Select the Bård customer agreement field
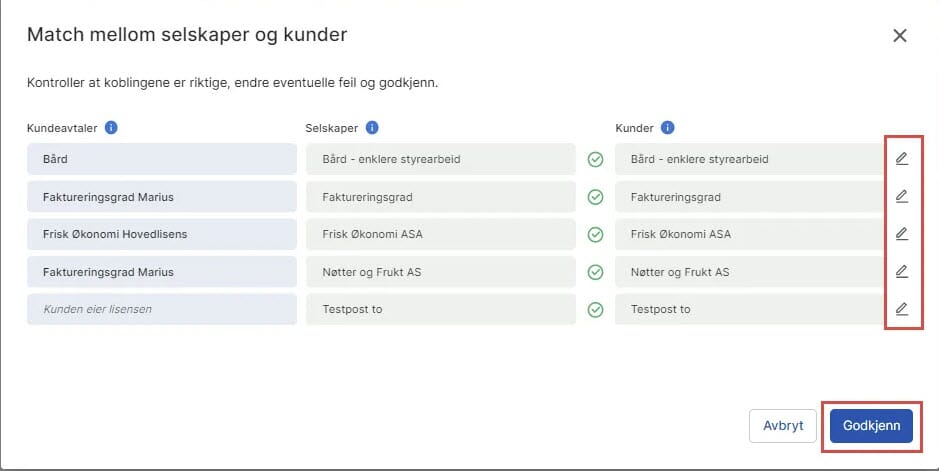The height and width of the screenshot is (471, 939). point(162,159)
